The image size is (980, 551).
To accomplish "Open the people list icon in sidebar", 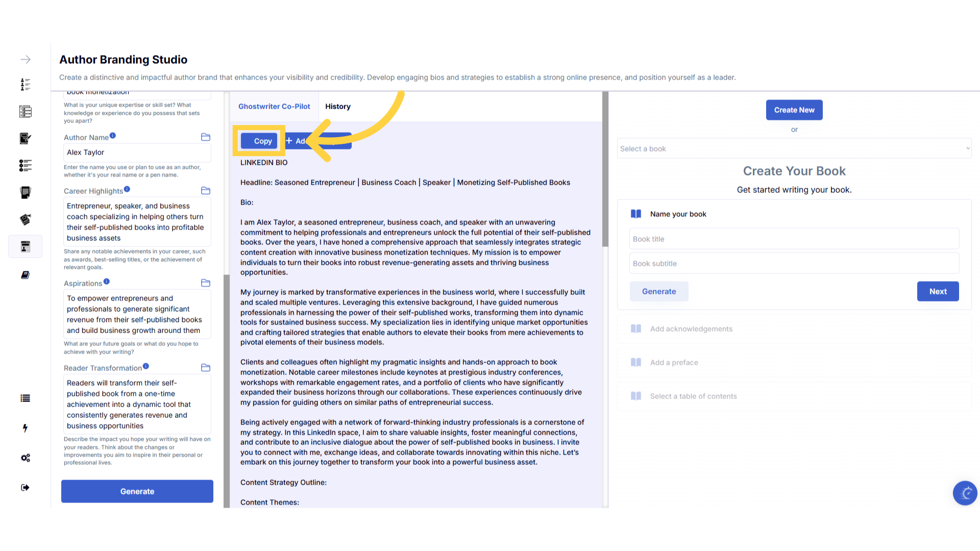I will click(x=25, y=84).
